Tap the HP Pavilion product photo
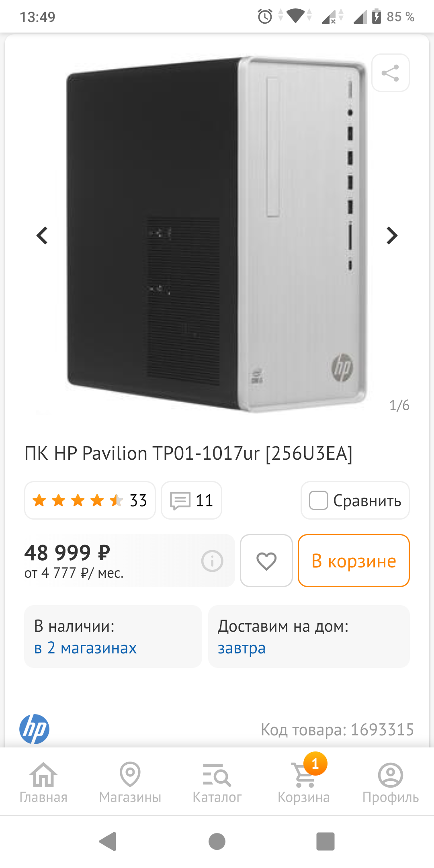 pyautogui.click(x=217, y=234)
